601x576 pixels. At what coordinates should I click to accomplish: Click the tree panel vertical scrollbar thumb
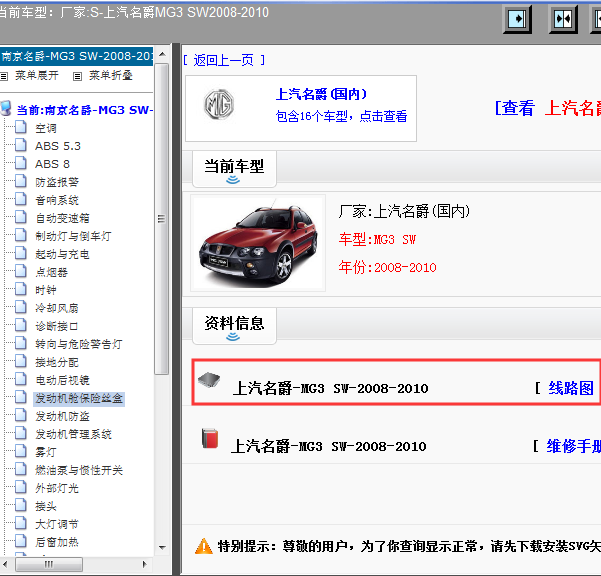161,219
